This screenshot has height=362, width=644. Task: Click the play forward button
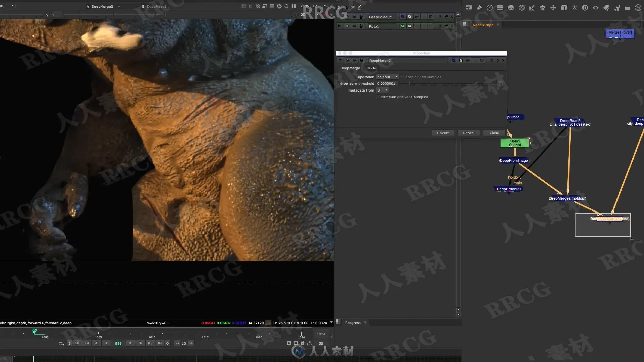(x=131, y=343)
